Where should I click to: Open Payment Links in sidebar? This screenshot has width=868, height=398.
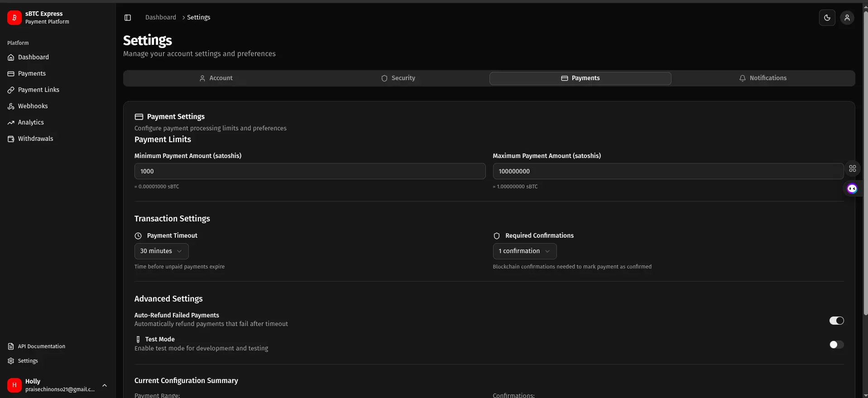[58, 90]
